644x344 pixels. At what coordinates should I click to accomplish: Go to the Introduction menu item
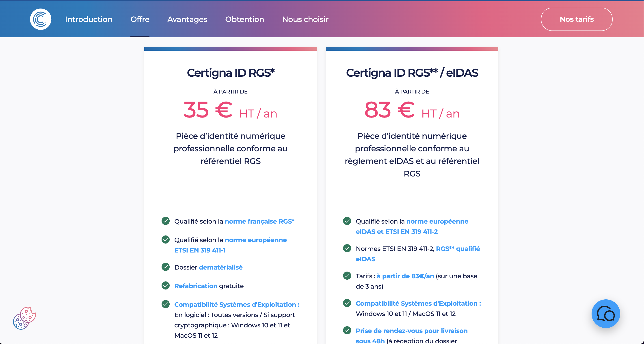point(89,19)
